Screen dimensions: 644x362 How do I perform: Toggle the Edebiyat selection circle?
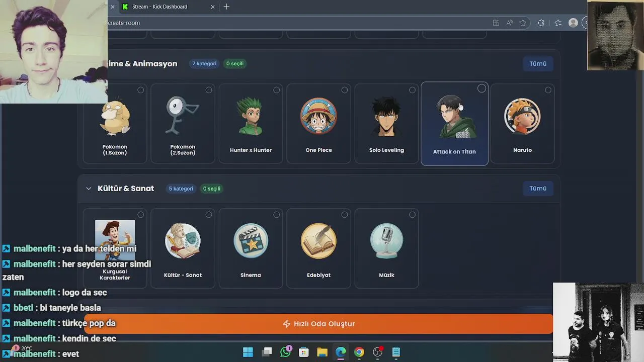click(x=344, y=215)
